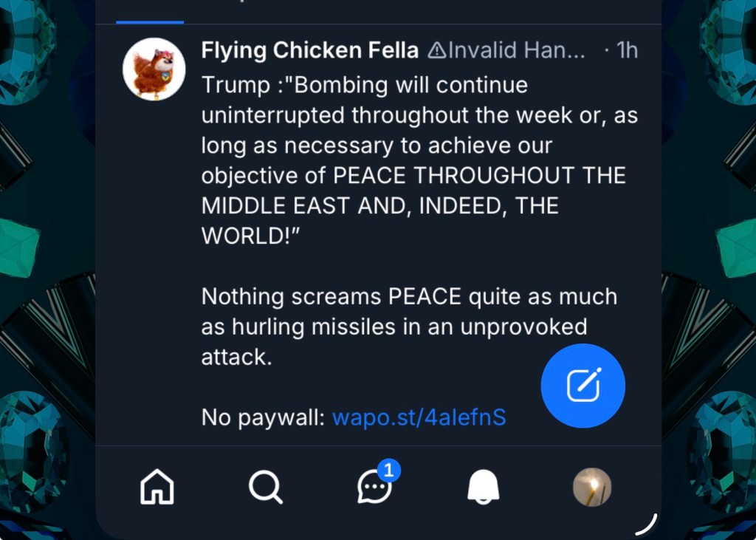Select the active feed tab underline
The image size is (756, 540).
tap(150, 22)
